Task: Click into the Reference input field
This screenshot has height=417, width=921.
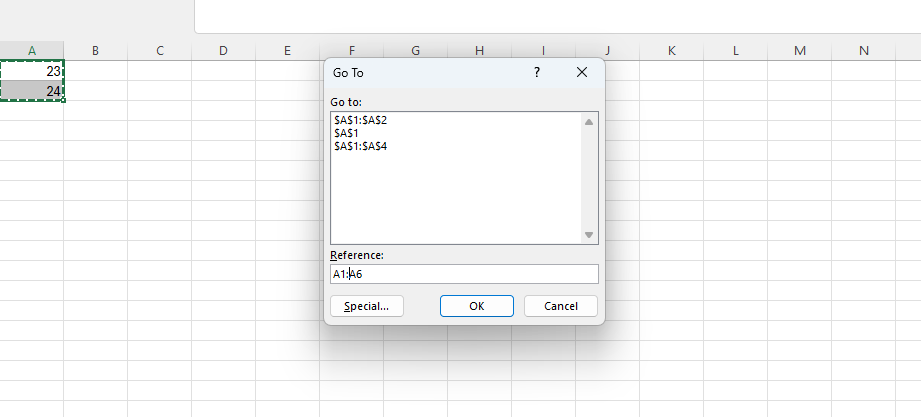Action: 464,274
